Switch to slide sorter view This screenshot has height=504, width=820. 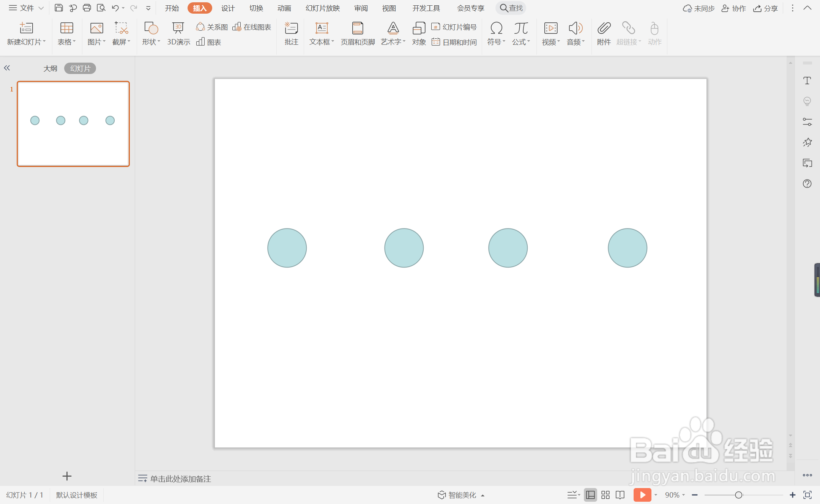point(606,495)
